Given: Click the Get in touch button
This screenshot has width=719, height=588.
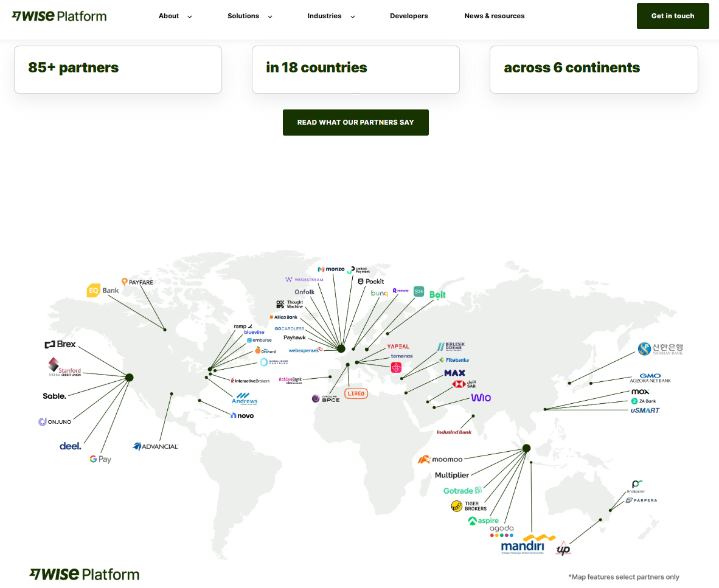Looking at the screenshot, I should point(673,16).
